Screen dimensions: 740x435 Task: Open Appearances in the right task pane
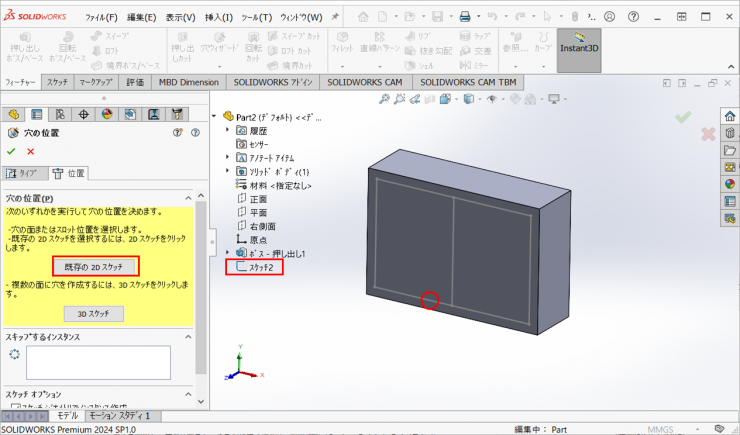click(730, 183)
